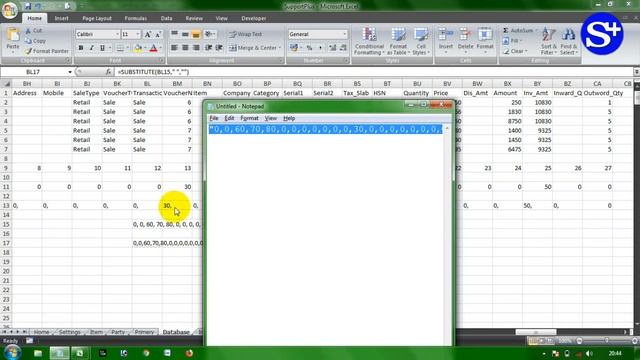
Task: Click the Accounting Number Format icon
Action: click(x=293, y=48)
